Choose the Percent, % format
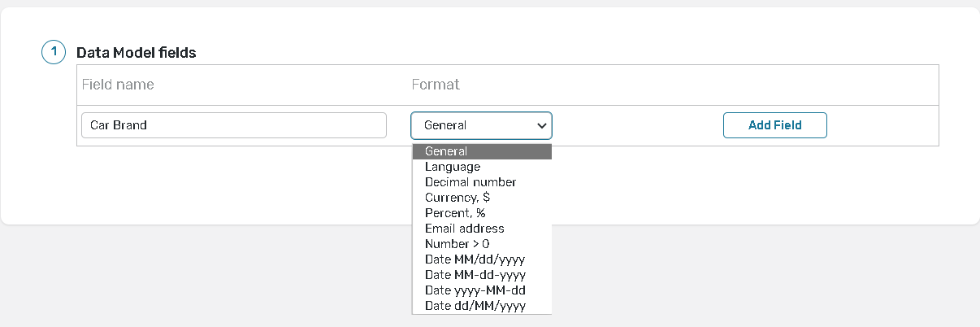 pyautogui.click(x=481, y=213)
